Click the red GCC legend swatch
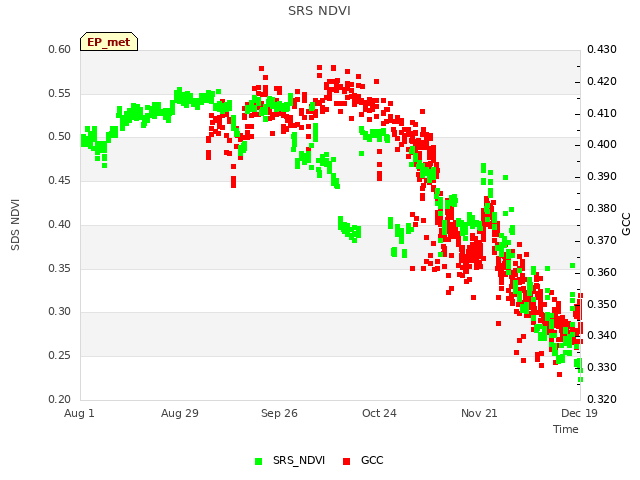This screenshot has height=480, width=640. pos(347,461)
